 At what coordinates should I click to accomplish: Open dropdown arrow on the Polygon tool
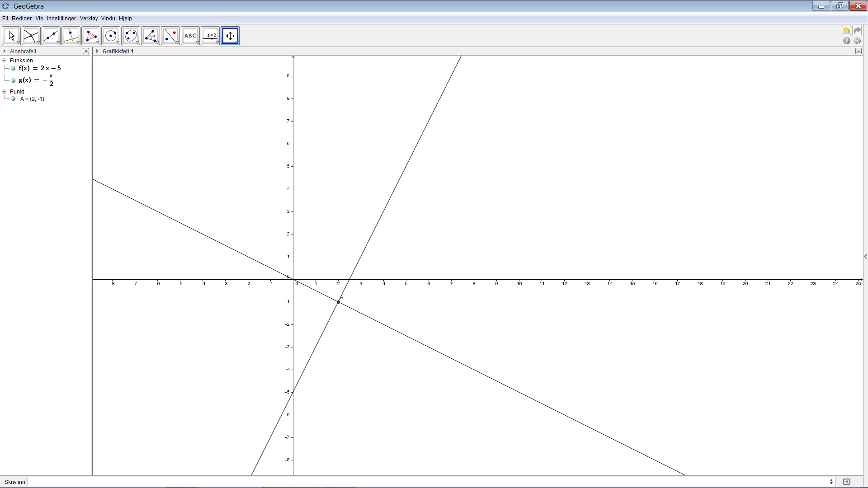[x=98, y=43]
